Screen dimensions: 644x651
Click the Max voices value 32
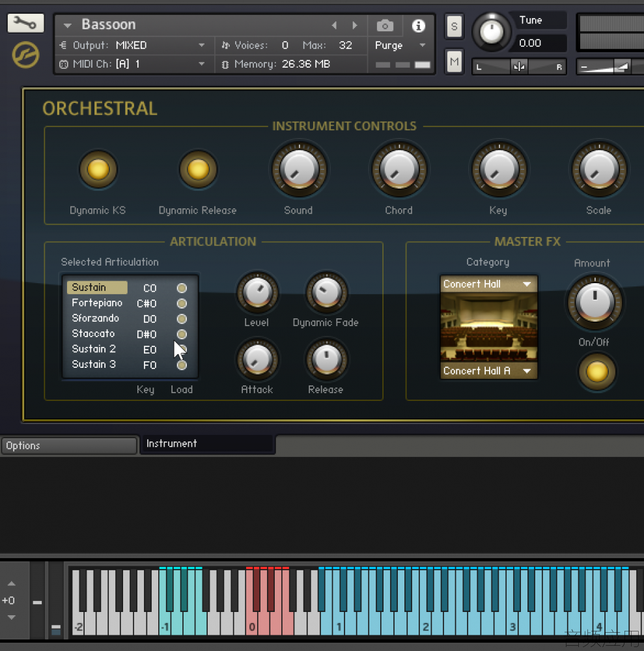[x=346, y=46]
